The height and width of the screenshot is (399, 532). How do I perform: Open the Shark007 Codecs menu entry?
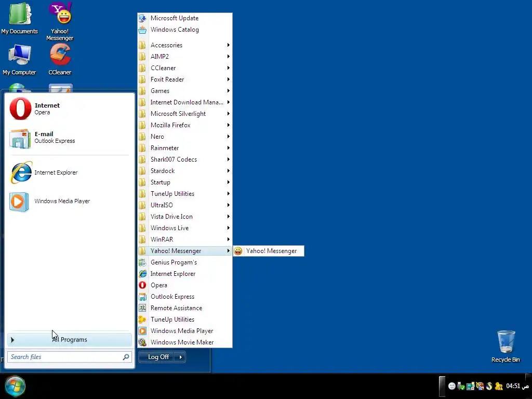185,159
